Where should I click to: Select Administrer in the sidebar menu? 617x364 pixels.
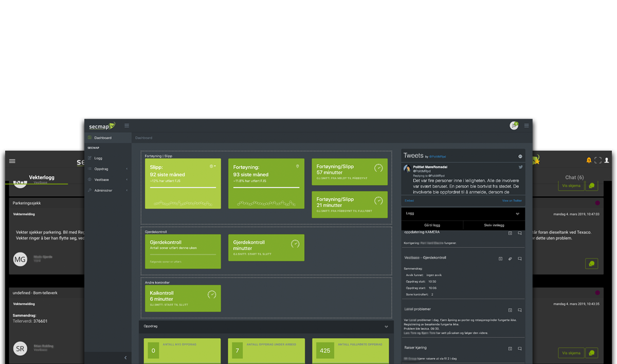click(x=108, y=190)
